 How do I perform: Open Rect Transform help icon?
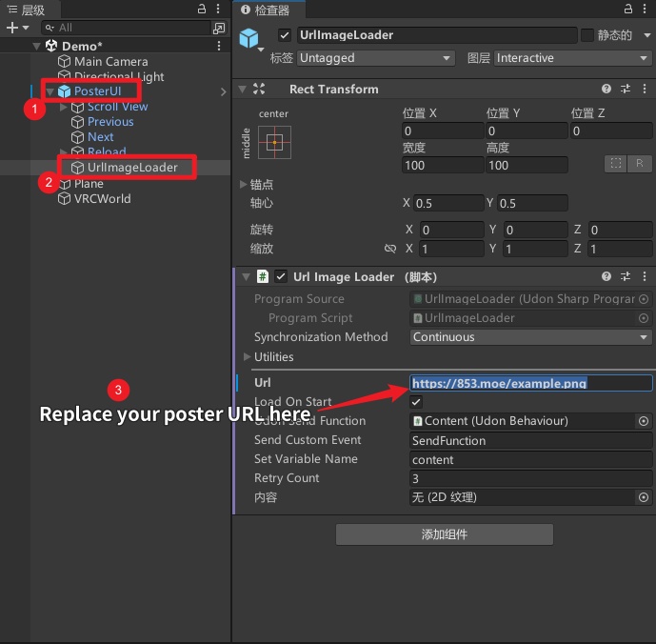pyautogui.click(x=606, y=89)
